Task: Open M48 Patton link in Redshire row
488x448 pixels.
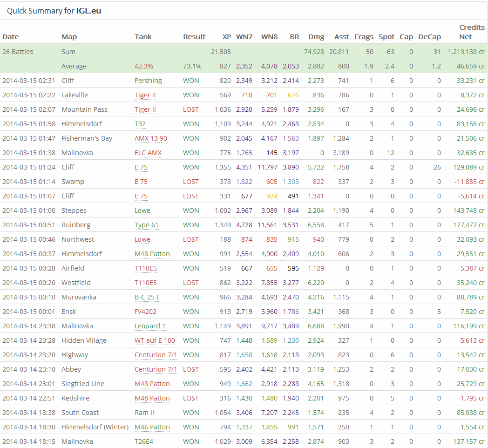Action: [x=152, y=398]
